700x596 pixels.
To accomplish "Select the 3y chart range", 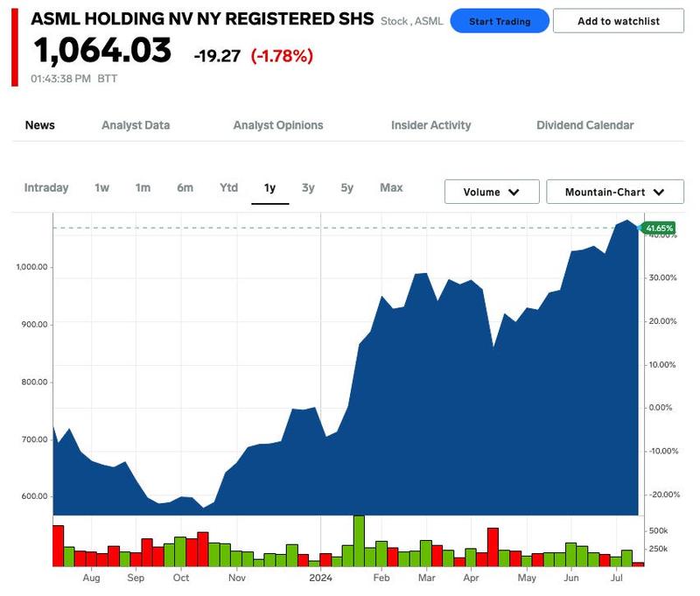I will click(308, 188).
